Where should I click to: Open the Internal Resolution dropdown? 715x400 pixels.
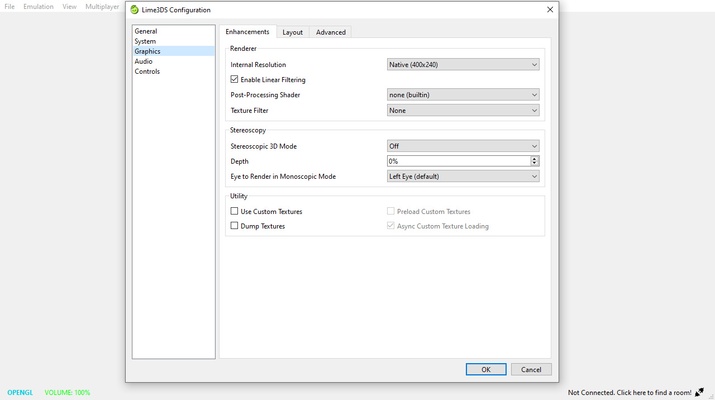point(463,65)
